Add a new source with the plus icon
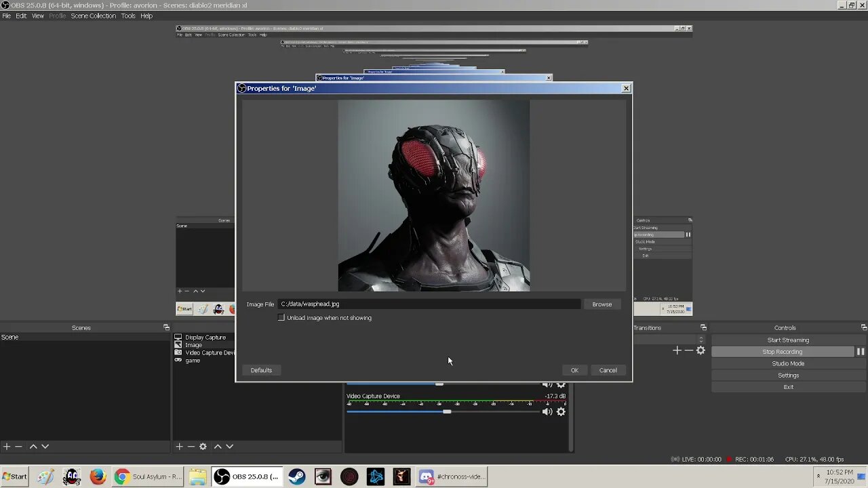 pyautogui.click(x=179, y=447)
